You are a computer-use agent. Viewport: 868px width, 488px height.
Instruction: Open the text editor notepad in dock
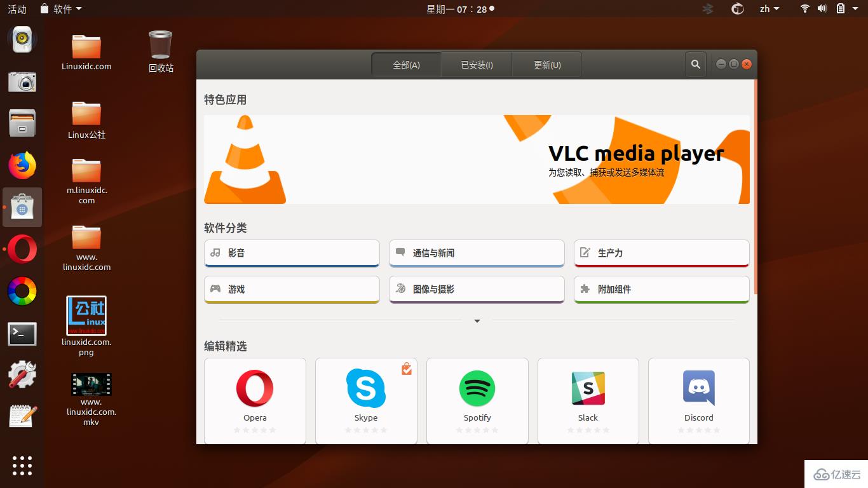22,416
